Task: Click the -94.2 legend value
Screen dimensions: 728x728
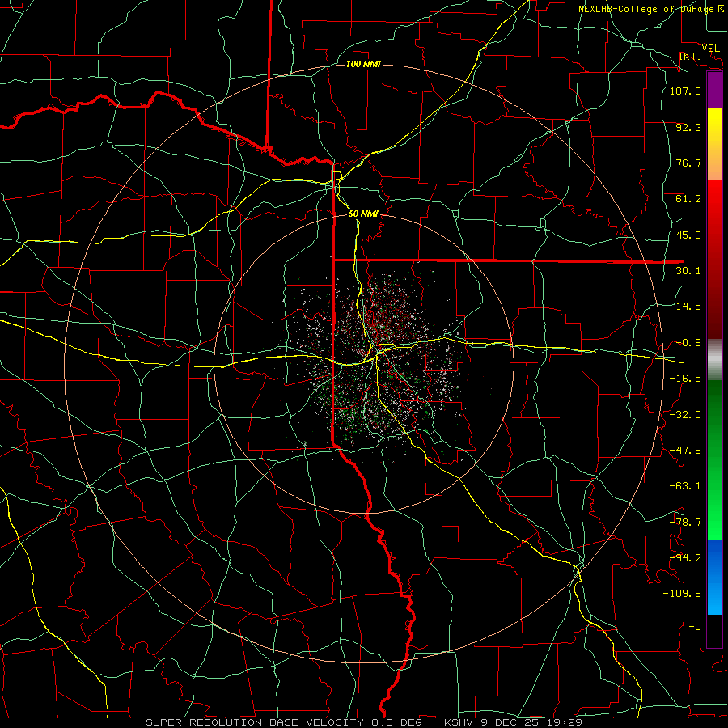Action: coord(685,558)
